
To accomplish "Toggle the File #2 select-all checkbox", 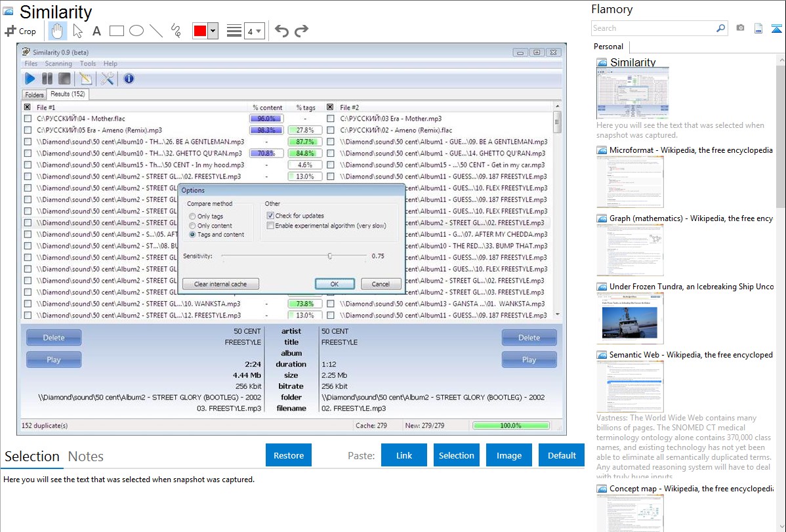I will [x=330, y=107].
